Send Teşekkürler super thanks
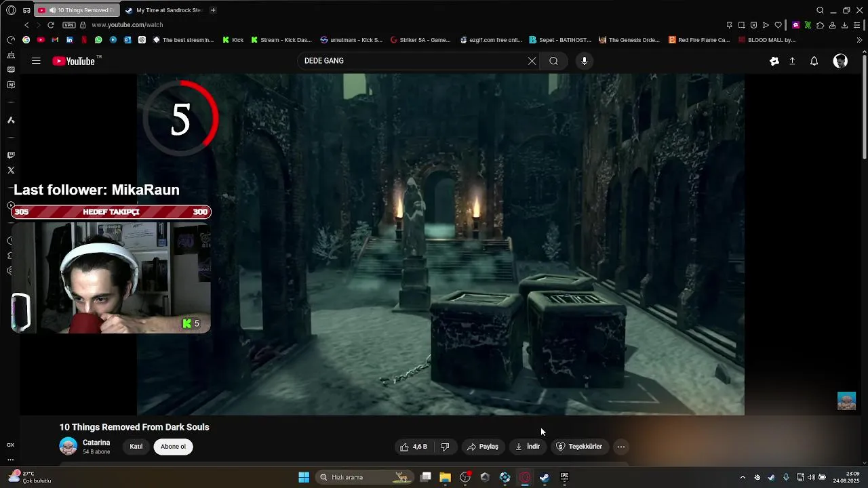This screenshot has width=868, height=488. 579,447
